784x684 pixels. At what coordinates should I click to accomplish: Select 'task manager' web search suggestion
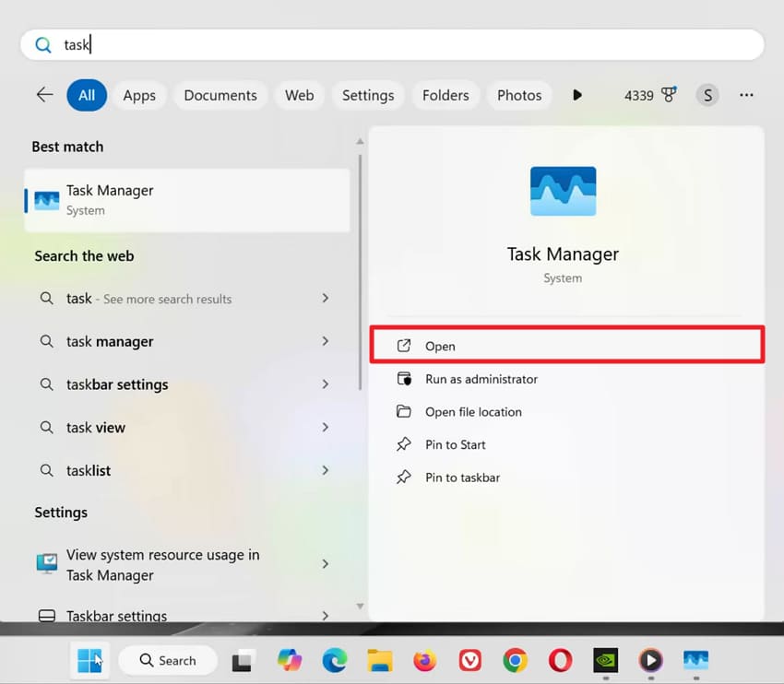pyautogui.click(x=110, y=342)
